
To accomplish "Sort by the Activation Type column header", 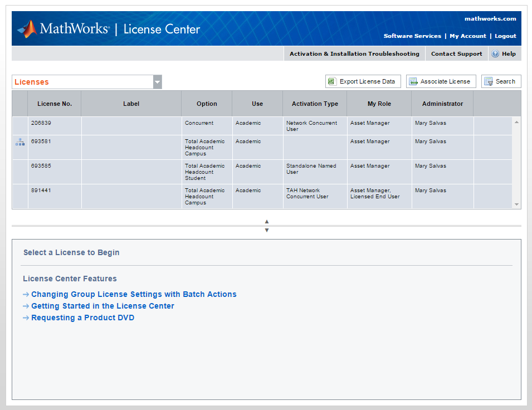I will point(315,104).
